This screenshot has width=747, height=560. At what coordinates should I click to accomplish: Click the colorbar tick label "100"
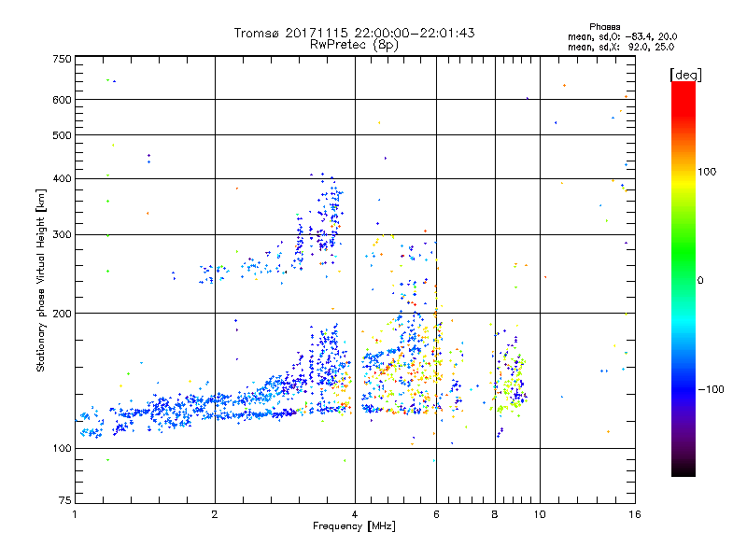[707, 172]
